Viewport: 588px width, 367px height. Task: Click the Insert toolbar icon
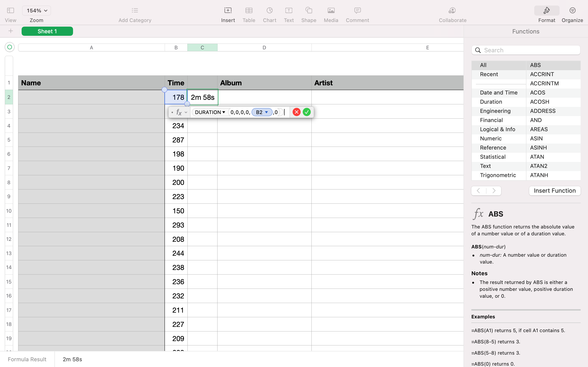(x=228, y=11)
